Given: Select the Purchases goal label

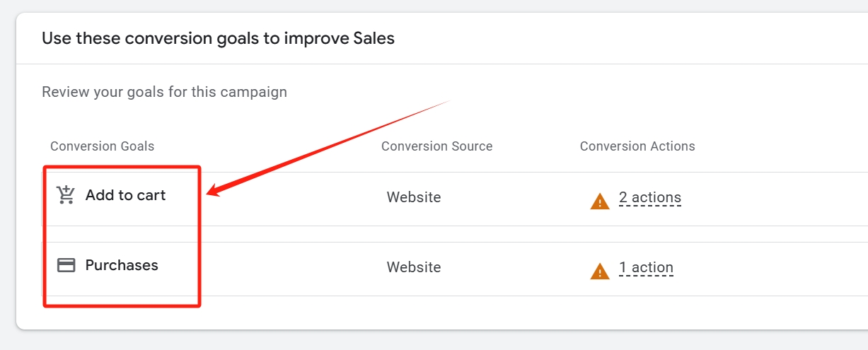Looking at the screenshot, I should point(122,265).
